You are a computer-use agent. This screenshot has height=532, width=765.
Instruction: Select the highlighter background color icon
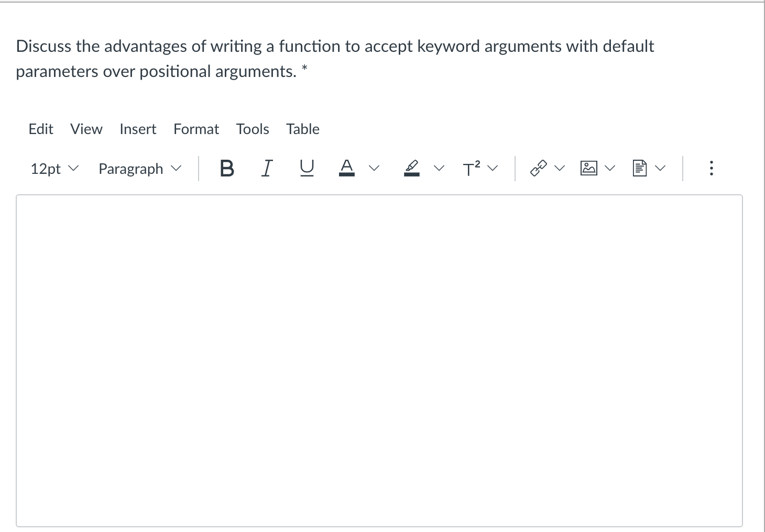click(412, 168)
